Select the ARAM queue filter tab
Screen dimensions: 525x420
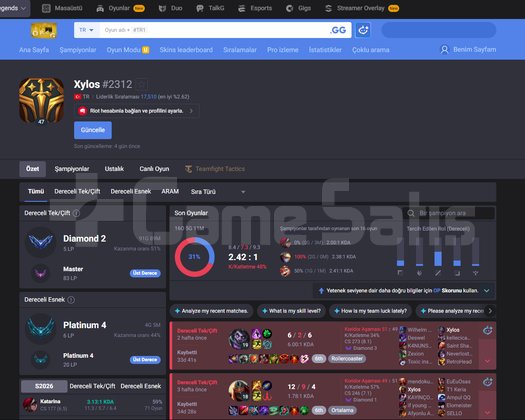[x=170, y=191]
